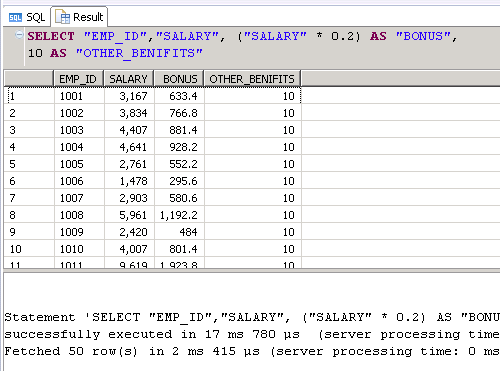500x371 pixels.
Task: Select bonus cell 801.4
Action: point(179,249)
